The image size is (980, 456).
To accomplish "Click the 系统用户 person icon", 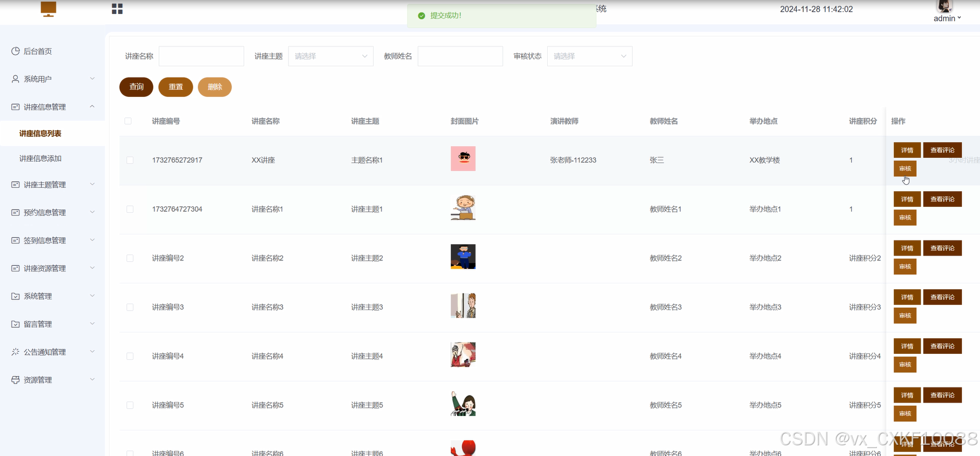I will click(15, 79).
